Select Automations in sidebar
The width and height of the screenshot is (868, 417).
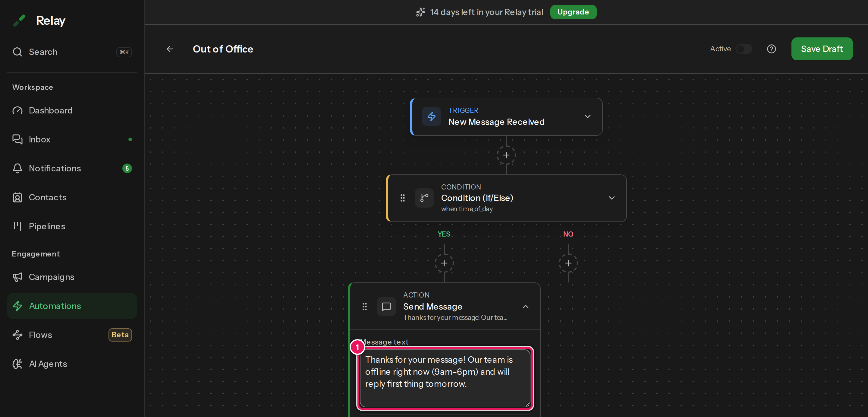click(72, 306)
